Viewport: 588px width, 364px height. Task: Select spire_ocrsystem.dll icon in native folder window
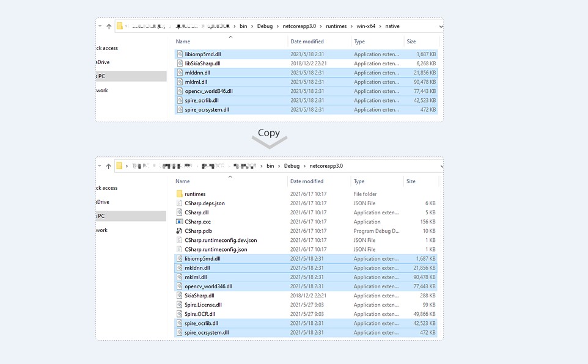180,110
